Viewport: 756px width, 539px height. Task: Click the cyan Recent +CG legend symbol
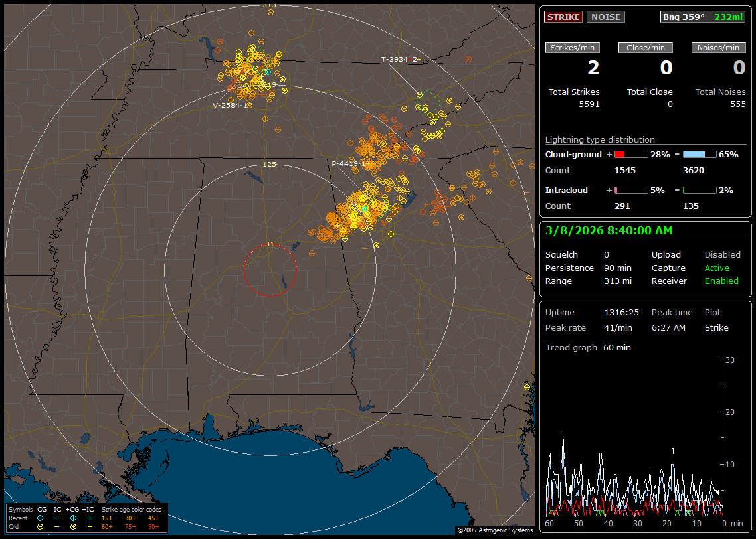tap(73, 518)
